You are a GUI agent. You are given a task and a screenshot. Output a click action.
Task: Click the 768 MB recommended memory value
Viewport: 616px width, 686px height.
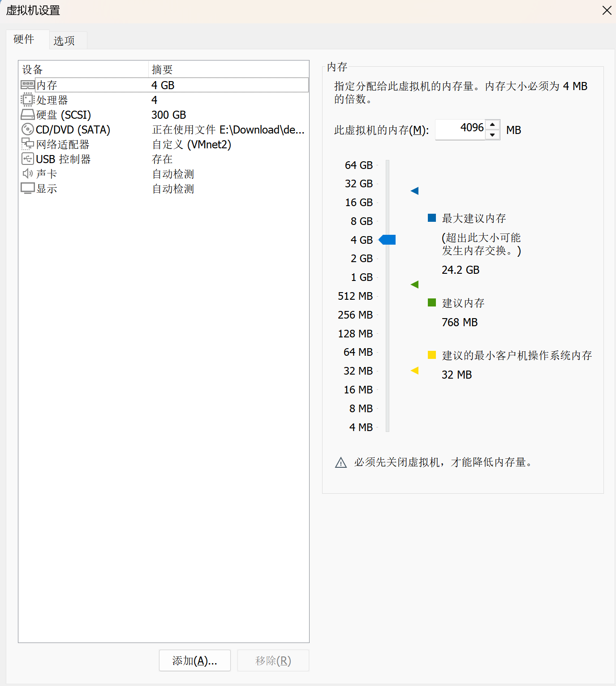(x=460, y=322)
